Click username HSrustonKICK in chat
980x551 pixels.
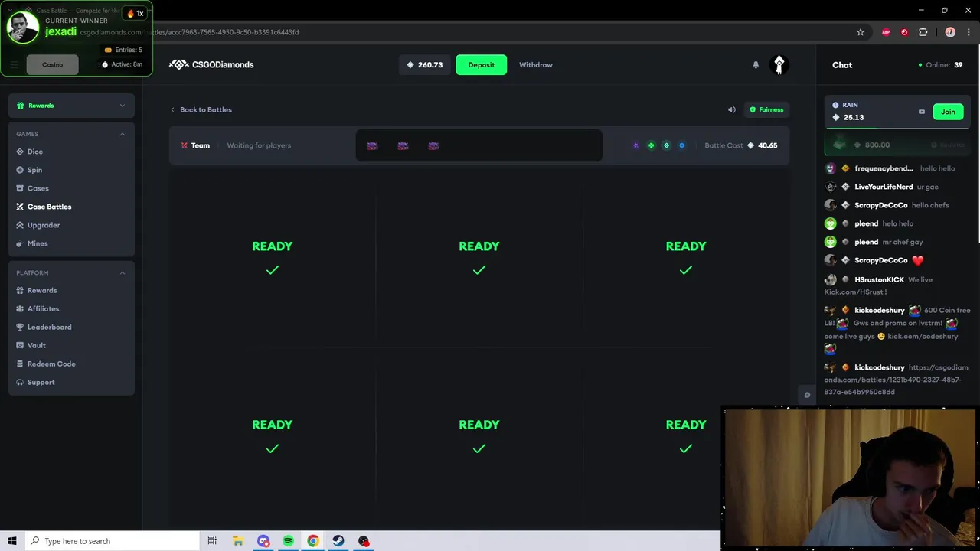click(x=879, y=280)
